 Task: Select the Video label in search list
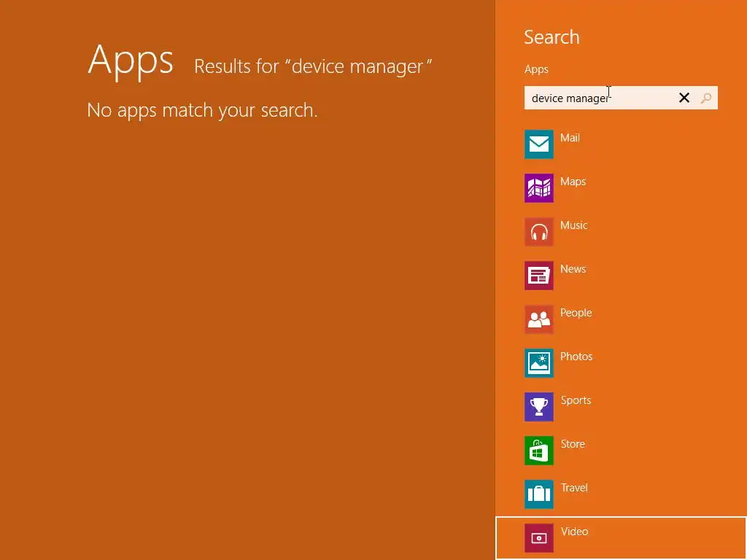click(x=574, y=532)
